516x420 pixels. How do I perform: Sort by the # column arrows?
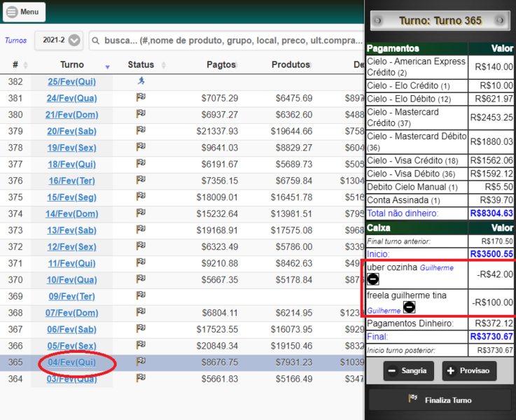click(x=25, y=65)
